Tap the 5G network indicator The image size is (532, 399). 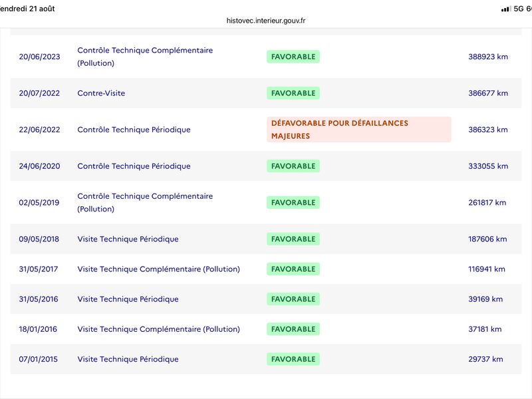(x=519, y=9)
